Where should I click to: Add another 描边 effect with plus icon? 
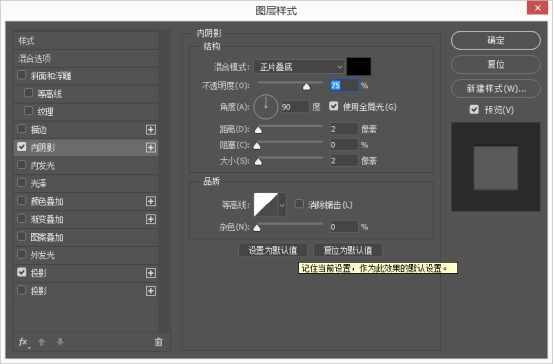pos(151,130)
